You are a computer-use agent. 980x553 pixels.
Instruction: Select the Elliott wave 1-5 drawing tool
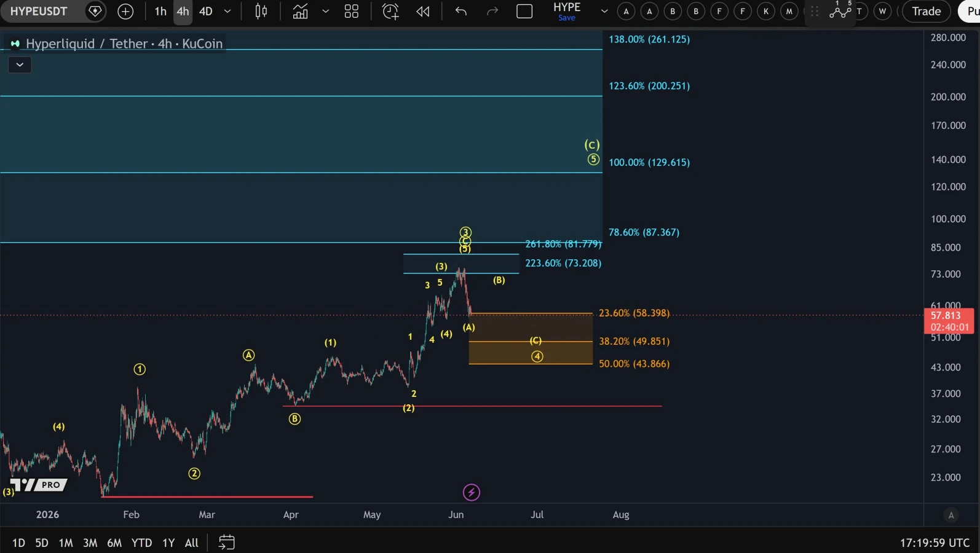click(840, 10)
